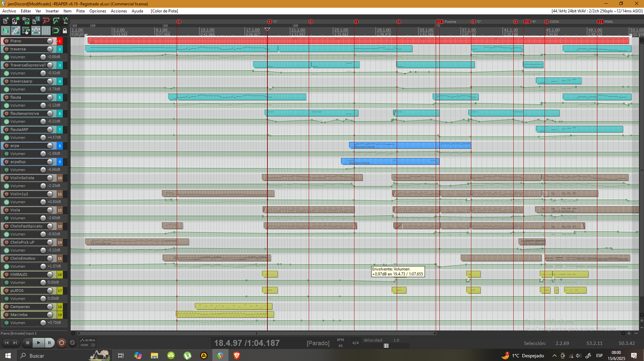Toggle the Marimba Volumen envelope arm button

click(6, 323)
